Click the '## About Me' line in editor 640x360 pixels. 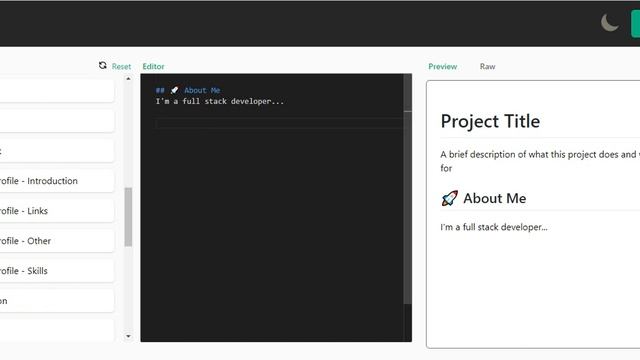click(188, 90)
